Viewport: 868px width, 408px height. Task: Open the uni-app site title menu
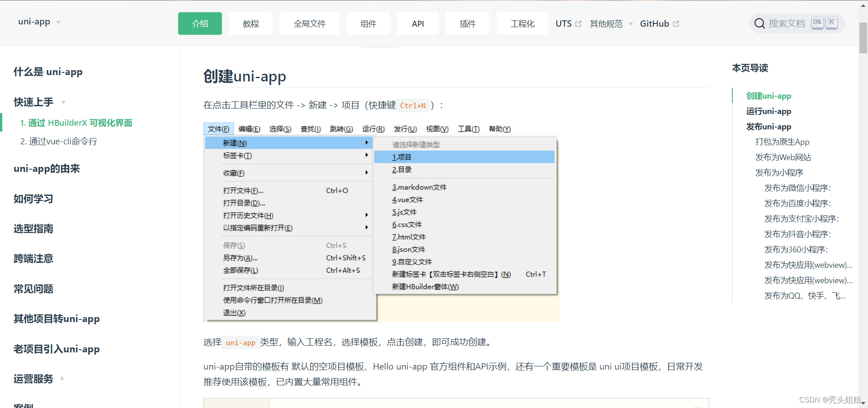34,21
